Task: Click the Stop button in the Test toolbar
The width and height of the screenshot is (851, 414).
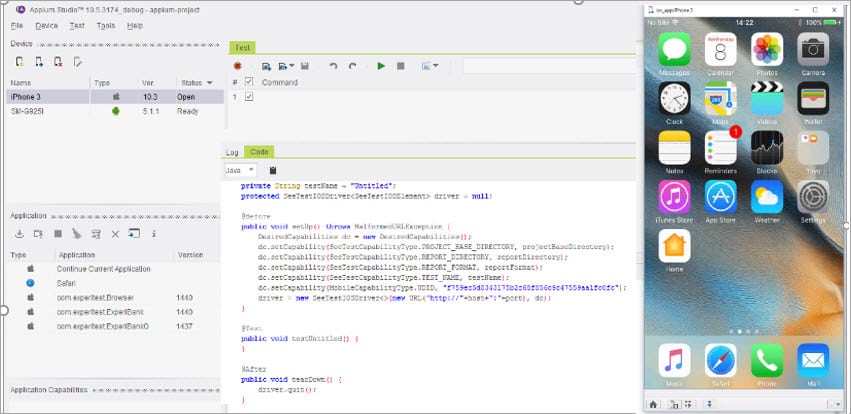Action: 400,66
